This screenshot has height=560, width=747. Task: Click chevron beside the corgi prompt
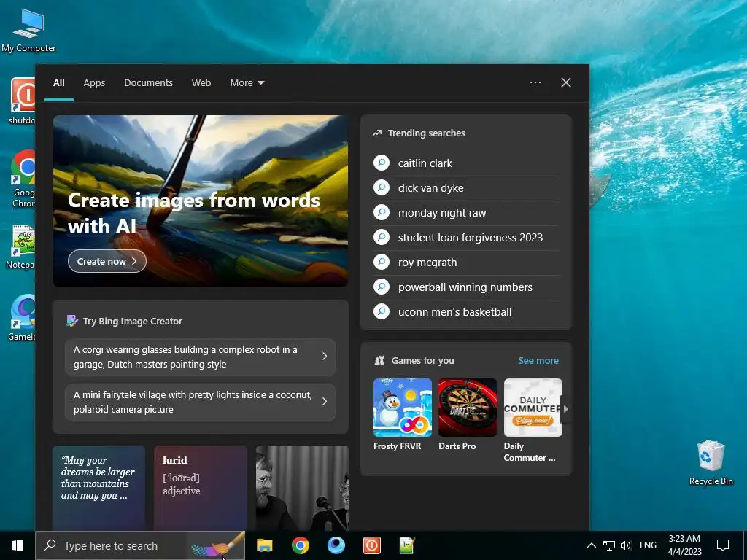[325, 356]
